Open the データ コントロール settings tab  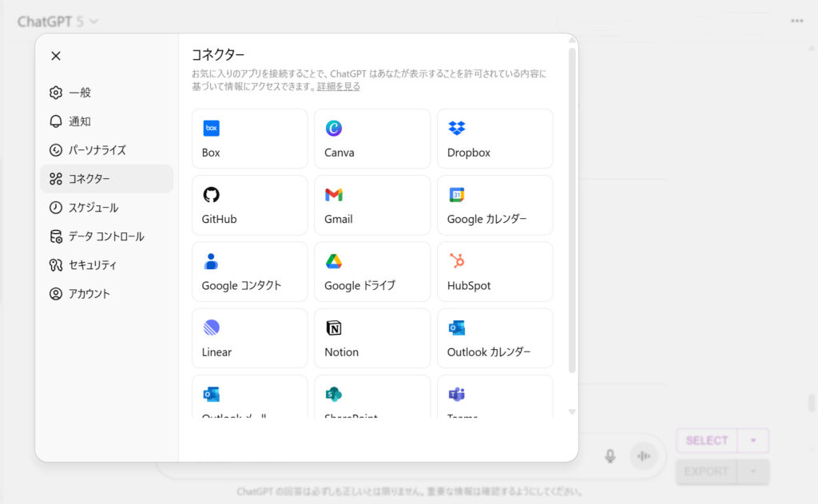click(x=107, y=236)
